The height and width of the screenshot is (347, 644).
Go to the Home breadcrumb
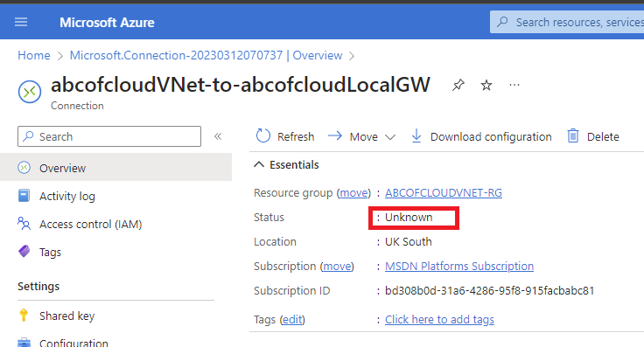pyautogui.click(x=33, y=55)
